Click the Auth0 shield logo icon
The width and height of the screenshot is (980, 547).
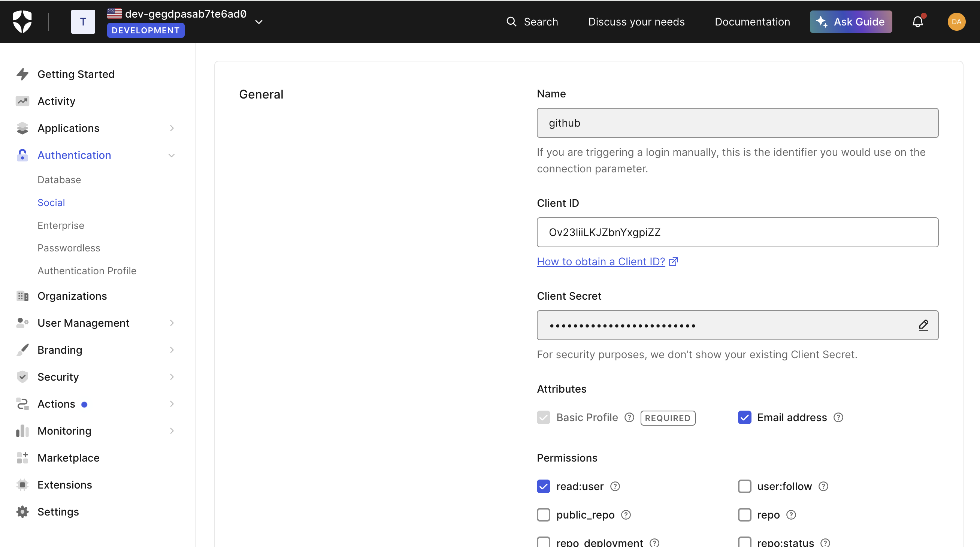pos(21,21)
